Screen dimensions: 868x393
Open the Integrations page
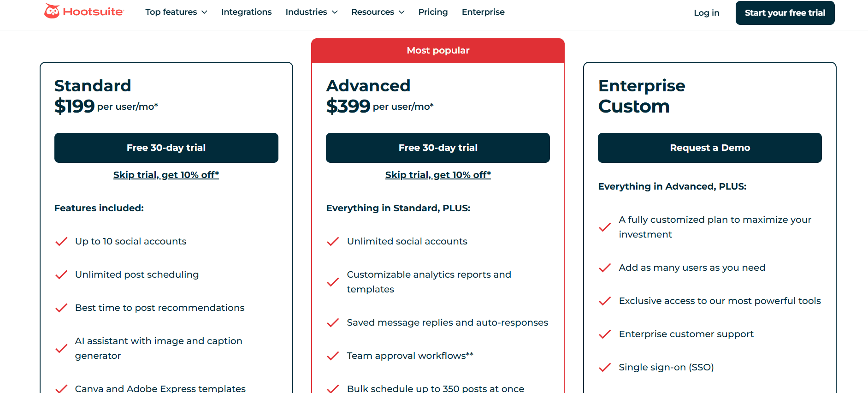point(246,12)
